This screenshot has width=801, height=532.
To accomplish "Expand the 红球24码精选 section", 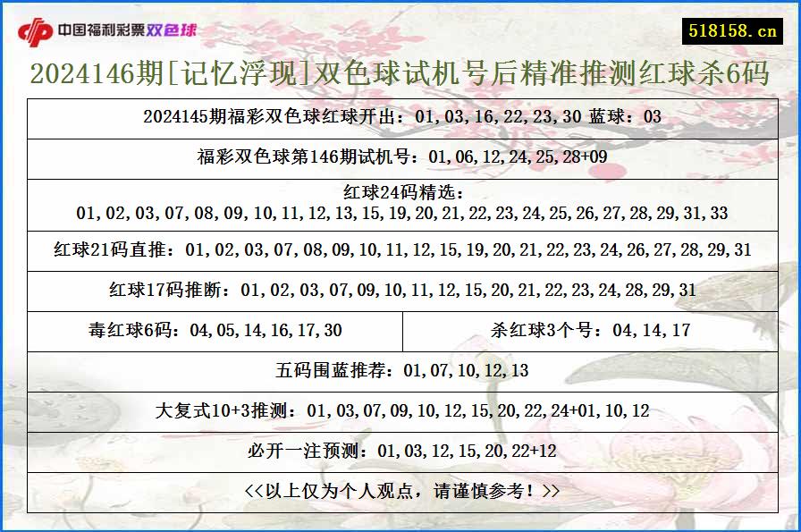I will [x=400, y=203].
